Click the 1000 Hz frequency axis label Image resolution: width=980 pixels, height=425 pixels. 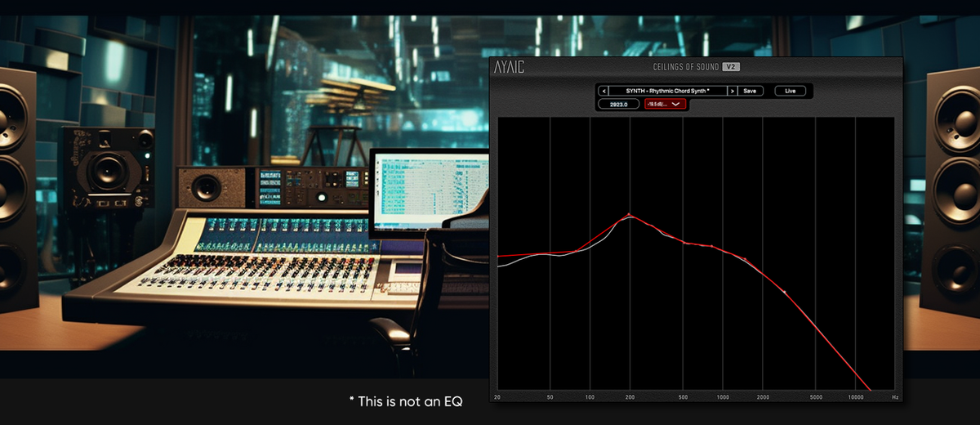click(x=723, y=397)
